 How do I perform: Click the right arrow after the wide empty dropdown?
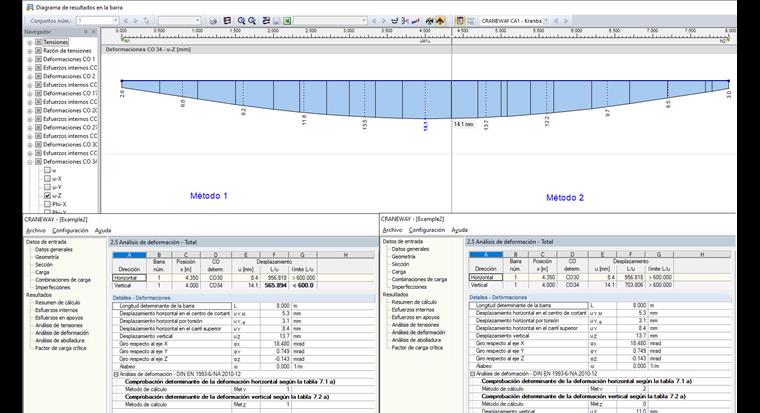coord(384,21)
